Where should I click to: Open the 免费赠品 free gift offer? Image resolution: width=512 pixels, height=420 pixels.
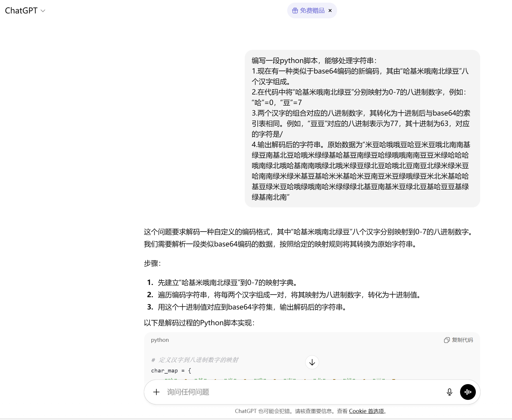pyautogui.click(x=312, y=10)
